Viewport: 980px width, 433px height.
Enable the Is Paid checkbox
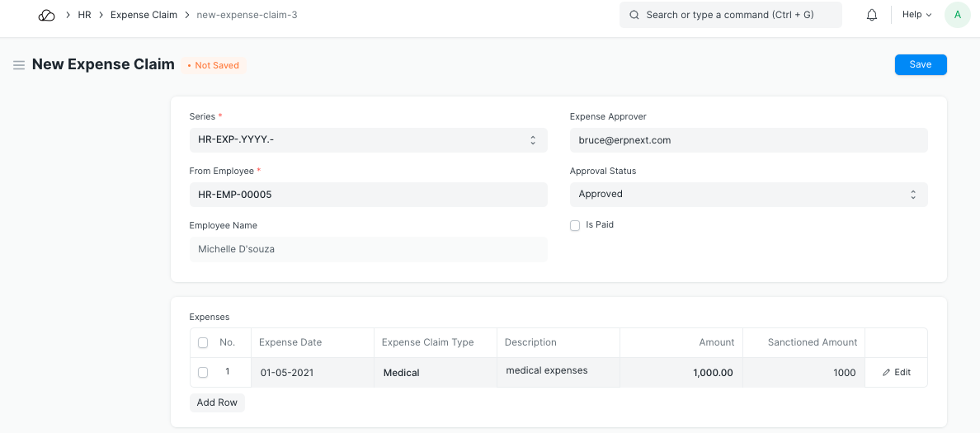[x=575, y=225]
